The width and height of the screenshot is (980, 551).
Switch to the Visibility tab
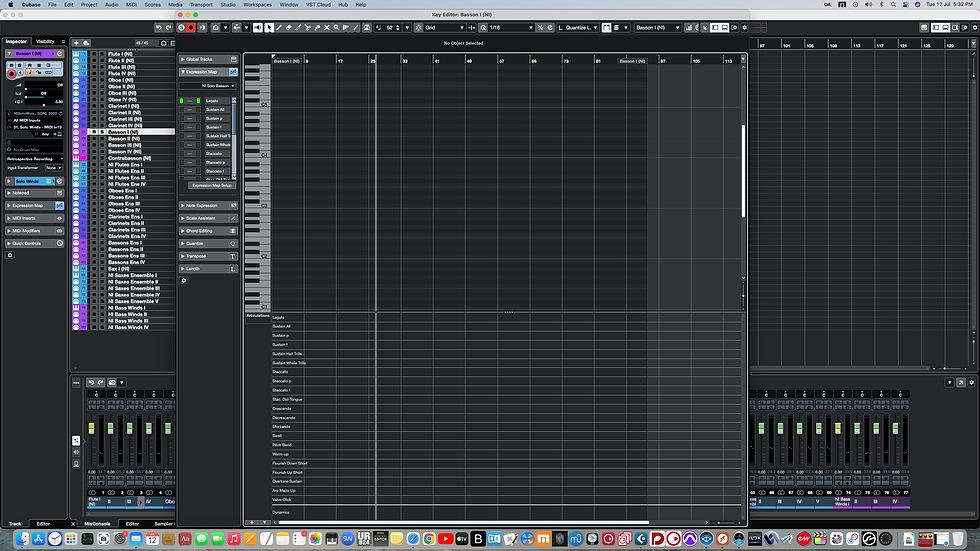coord(45,41)
